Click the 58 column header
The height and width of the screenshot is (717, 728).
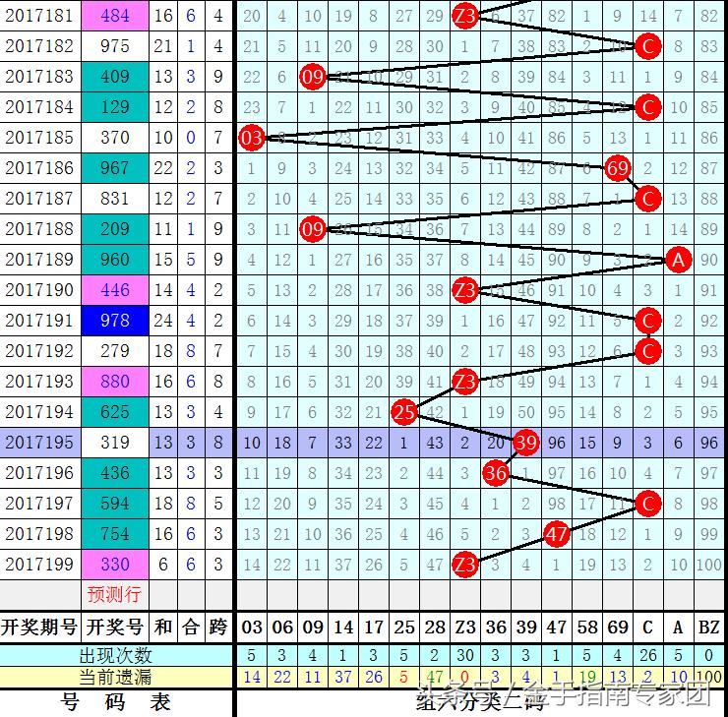587,627
